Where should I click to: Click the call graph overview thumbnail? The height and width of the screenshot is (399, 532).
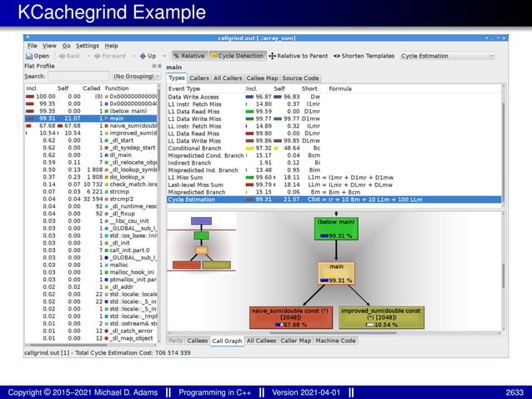(x=202, y=242)
